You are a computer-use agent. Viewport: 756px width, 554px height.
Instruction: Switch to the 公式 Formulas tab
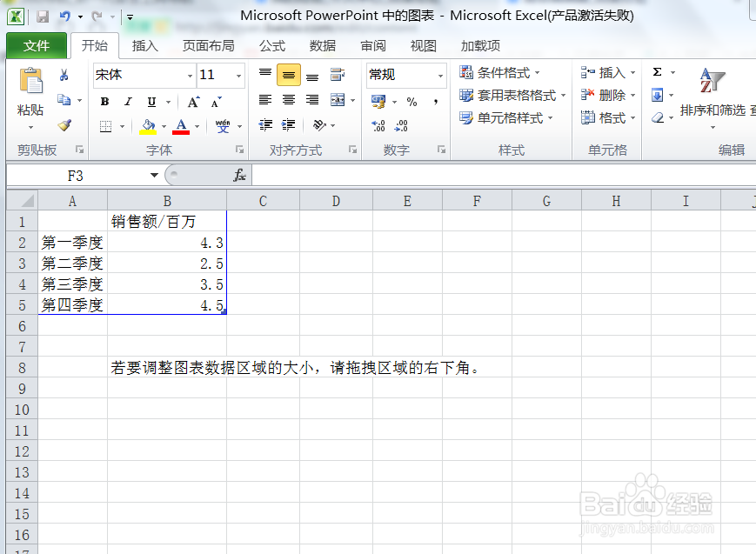tap(272, 46)
